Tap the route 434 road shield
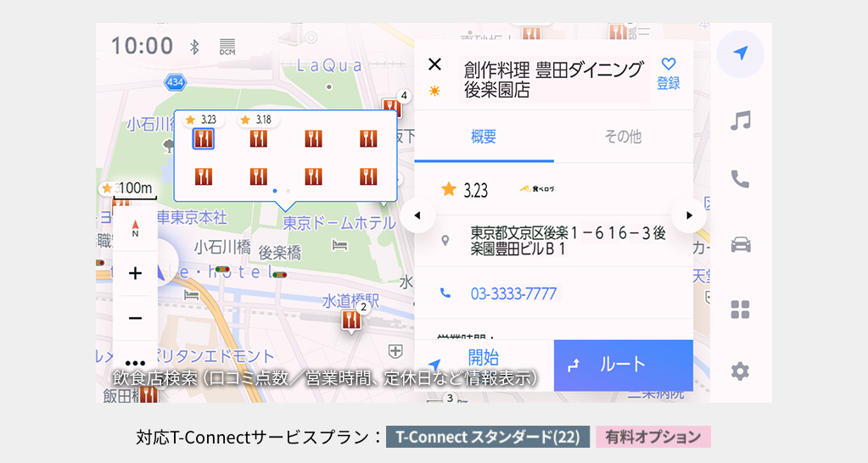Viewport: 868px width, 463px height. click(x=176, y=82)
